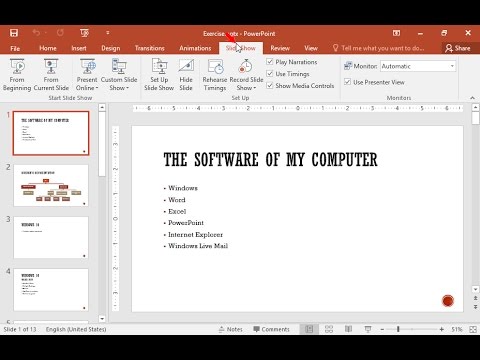The height and width of the screenshot is (360, 480).
Task: Click the Excel bullet text
Action: pos(177,211)
